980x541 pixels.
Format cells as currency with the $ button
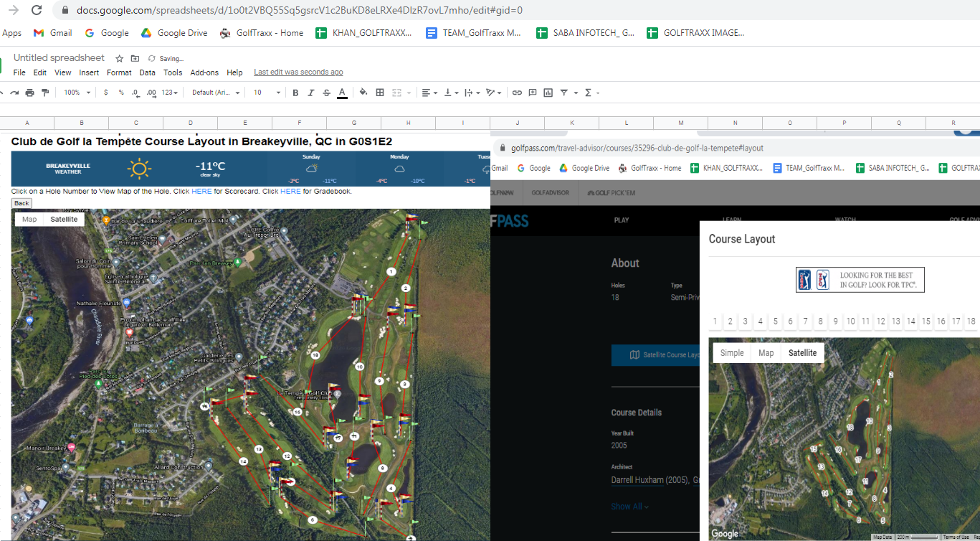[x=106, y=93]
